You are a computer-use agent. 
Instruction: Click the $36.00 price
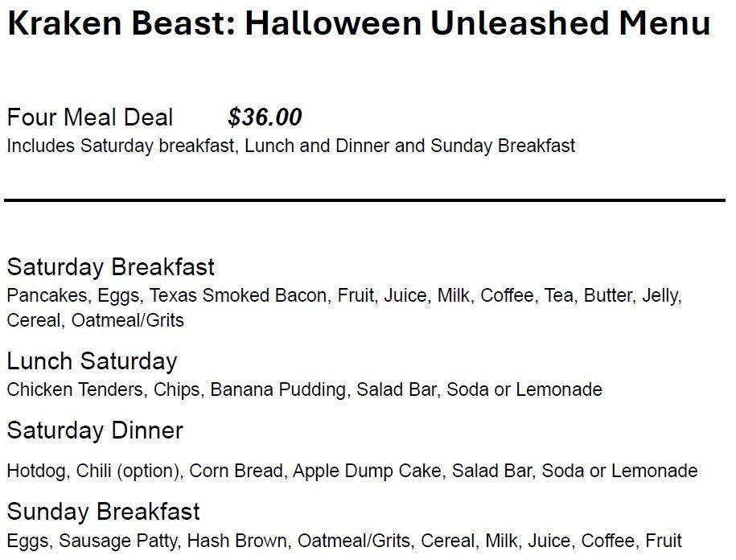(x=265, y=117)
